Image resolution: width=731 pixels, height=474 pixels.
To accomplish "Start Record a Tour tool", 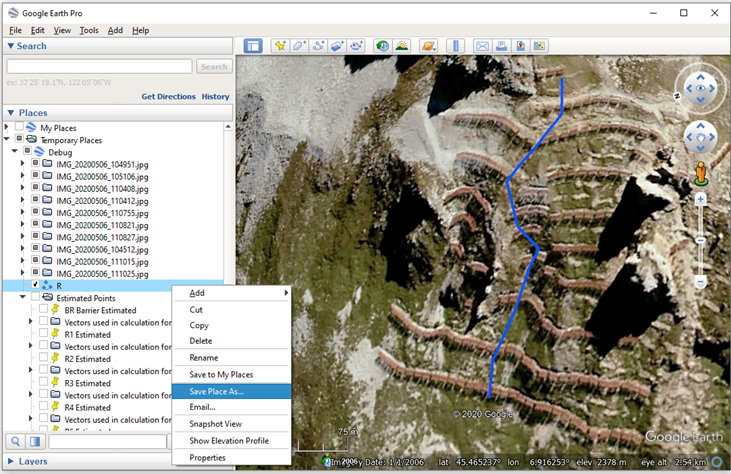I will (357, 46).
